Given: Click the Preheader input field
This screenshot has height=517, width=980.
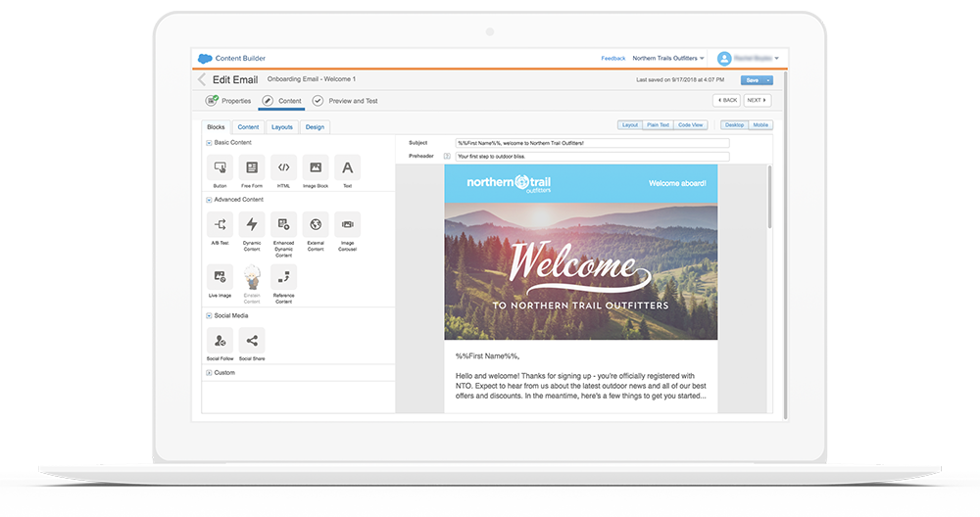Looking at the screenshot, I should coord(592,156).
